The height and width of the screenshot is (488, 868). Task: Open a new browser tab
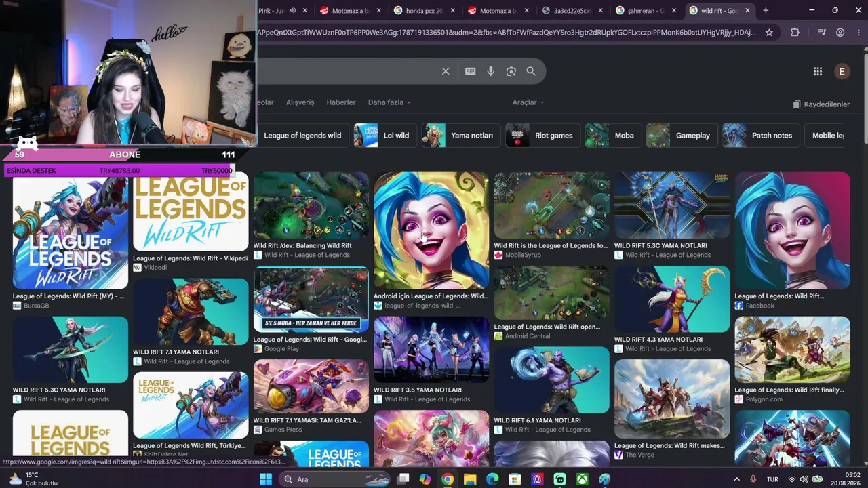pyautogui.click(x=766, y=10)
